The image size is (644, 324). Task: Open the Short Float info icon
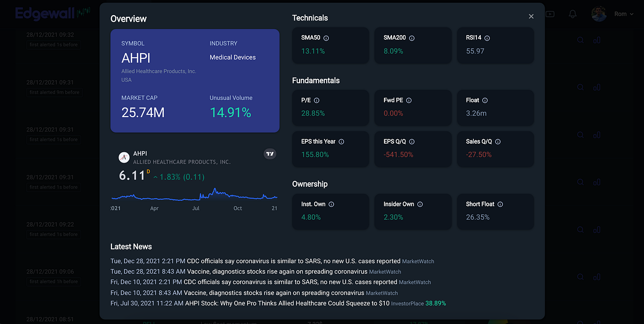500,204
